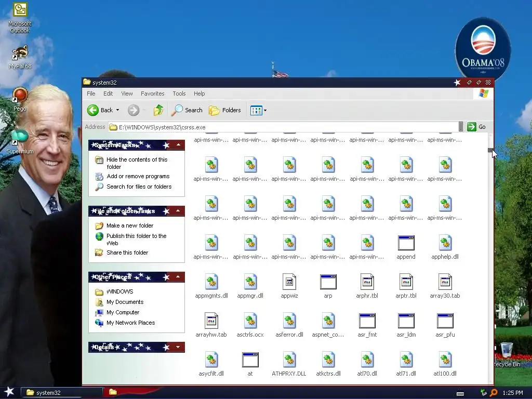The image size is (532, 399).
Task: Open the Search pane
Action: pyautogui.click(x=187, y=110)
